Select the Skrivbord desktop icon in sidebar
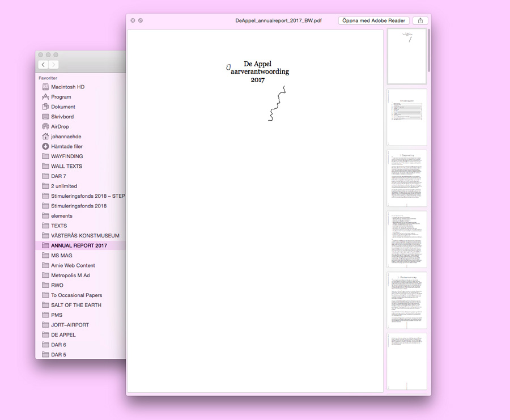Viewport: 510px width, 420px height. (45, 116)
